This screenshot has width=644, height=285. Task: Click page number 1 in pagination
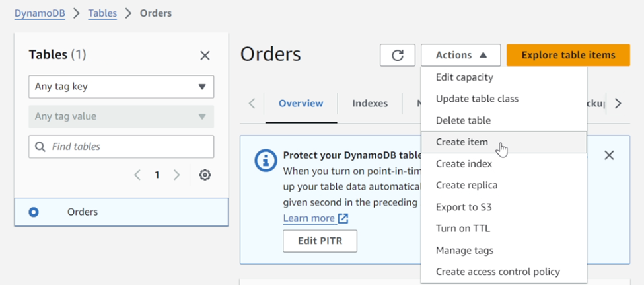tap(157, 175)
